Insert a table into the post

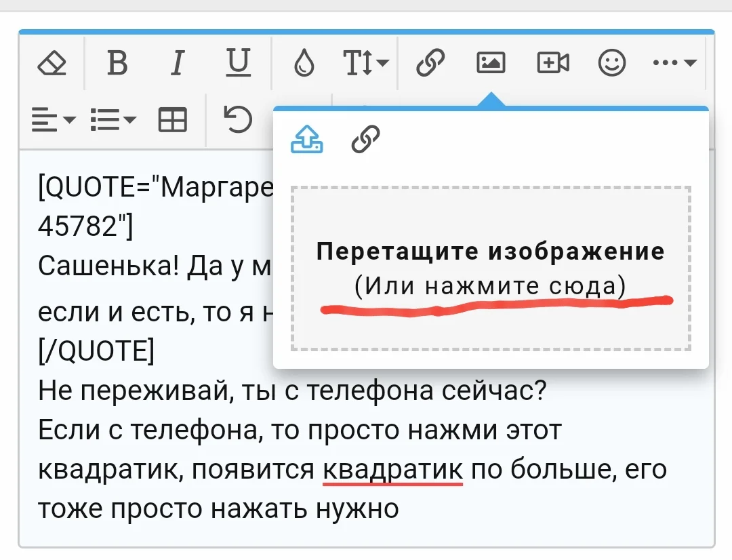tap(171, 119)
